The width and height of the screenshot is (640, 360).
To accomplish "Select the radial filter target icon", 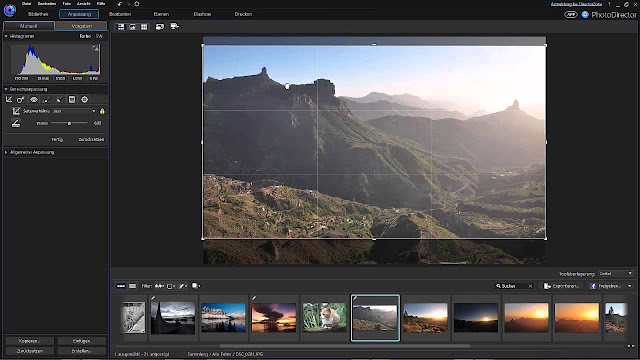I will point(84,100).
